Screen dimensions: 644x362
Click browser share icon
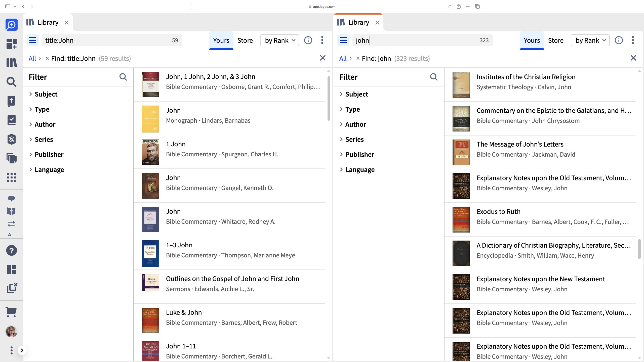(459, 6)
